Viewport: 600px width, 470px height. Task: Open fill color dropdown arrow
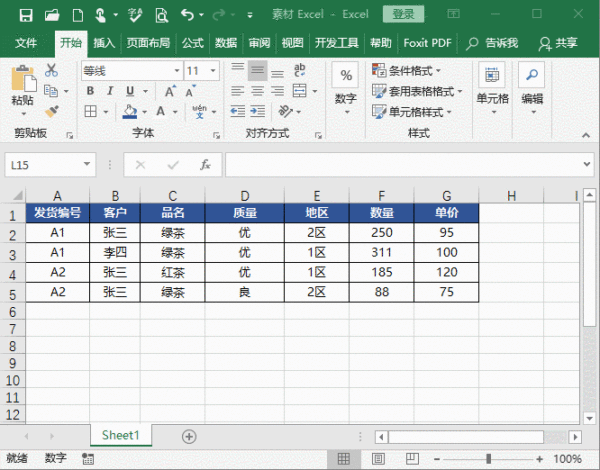click(145, 112)
